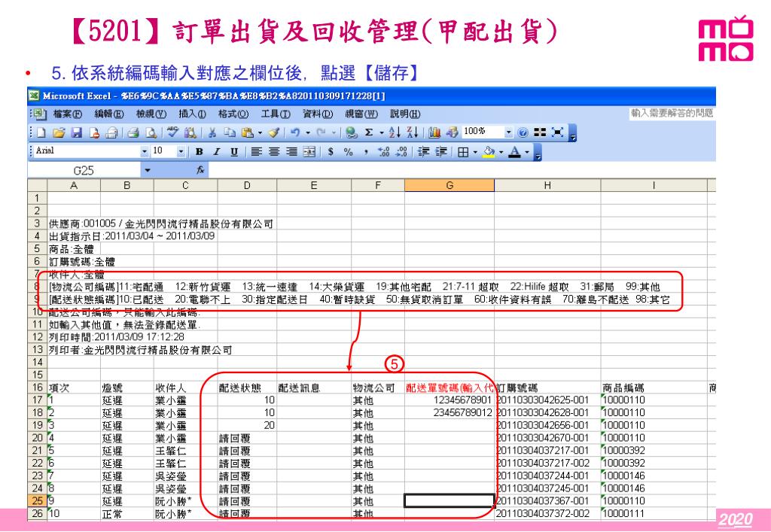Screen dimensions: 771x532
Task: Click the fx Insert Function button
Action: click(x=200, y=171)
